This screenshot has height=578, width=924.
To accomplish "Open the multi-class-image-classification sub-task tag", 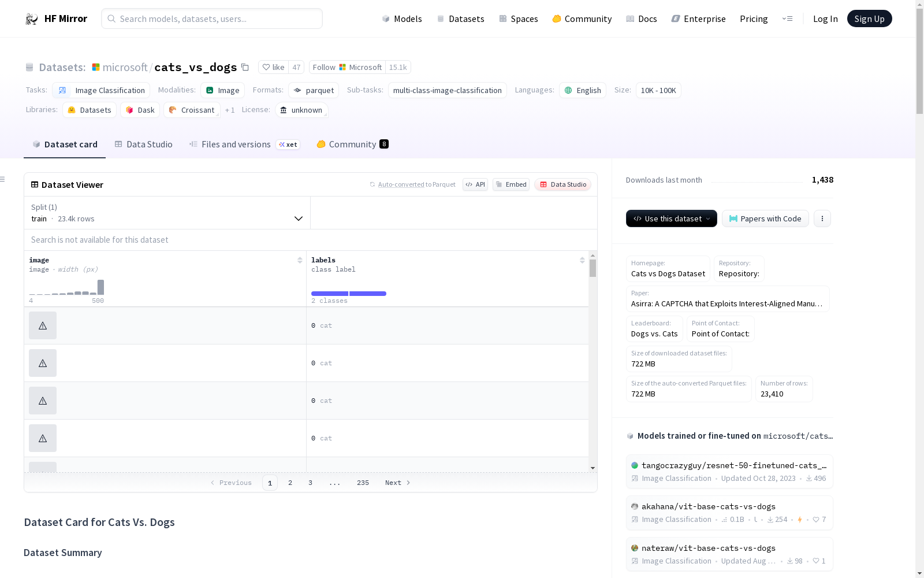I will coord(448,90).
